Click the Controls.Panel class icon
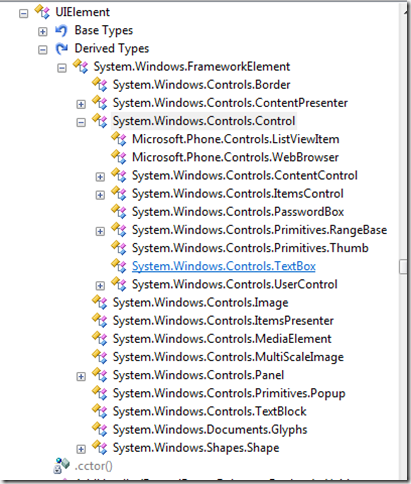The height and width of the screenshot is (484, 411). pos(100,375)
